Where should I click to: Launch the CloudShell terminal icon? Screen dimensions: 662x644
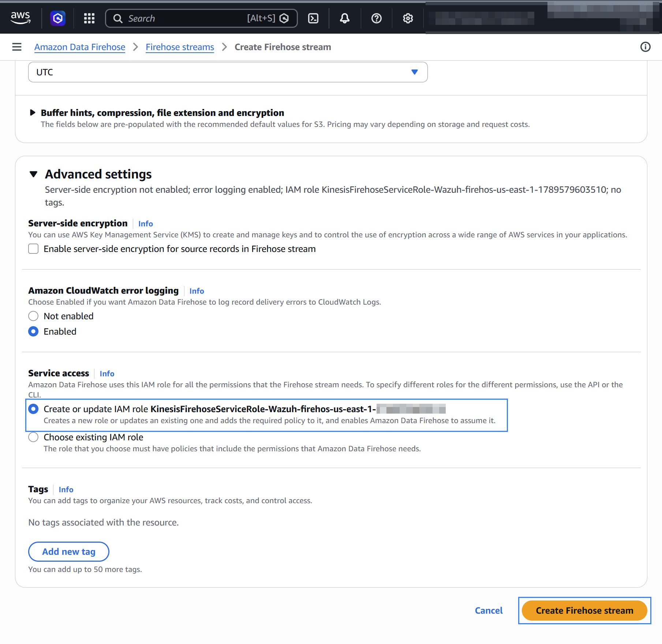(x=313, y=18)
